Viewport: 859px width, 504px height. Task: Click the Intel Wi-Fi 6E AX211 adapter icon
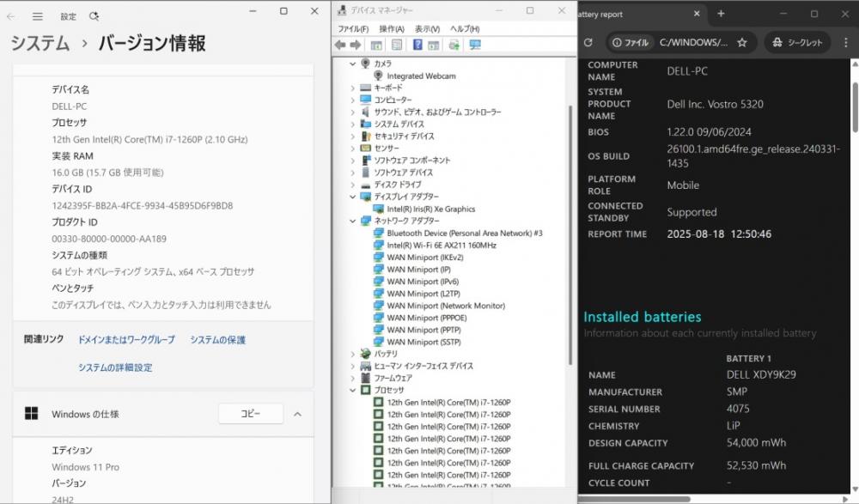coord(378,245)
